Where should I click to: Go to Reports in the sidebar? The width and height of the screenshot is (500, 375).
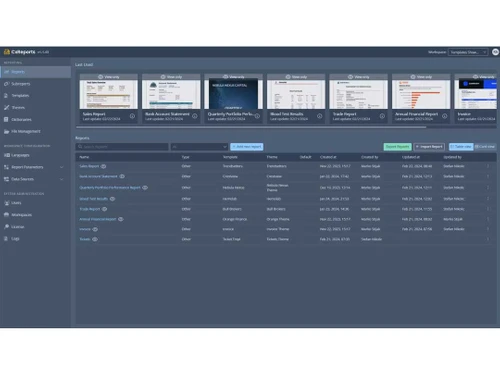35,72
